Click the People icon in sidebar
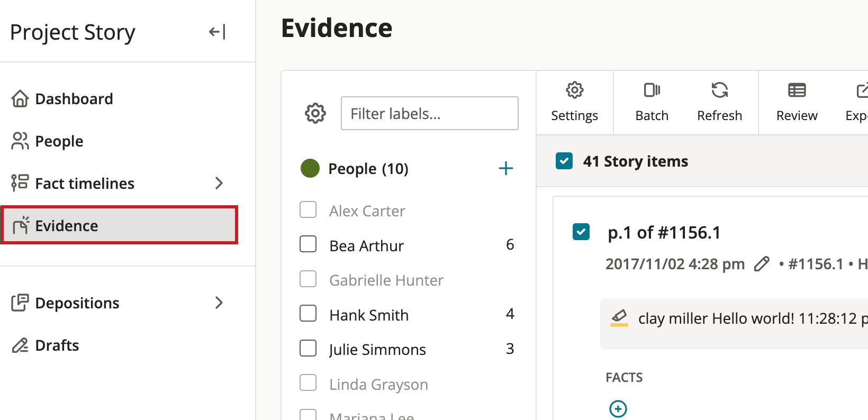 click(20, 141)
